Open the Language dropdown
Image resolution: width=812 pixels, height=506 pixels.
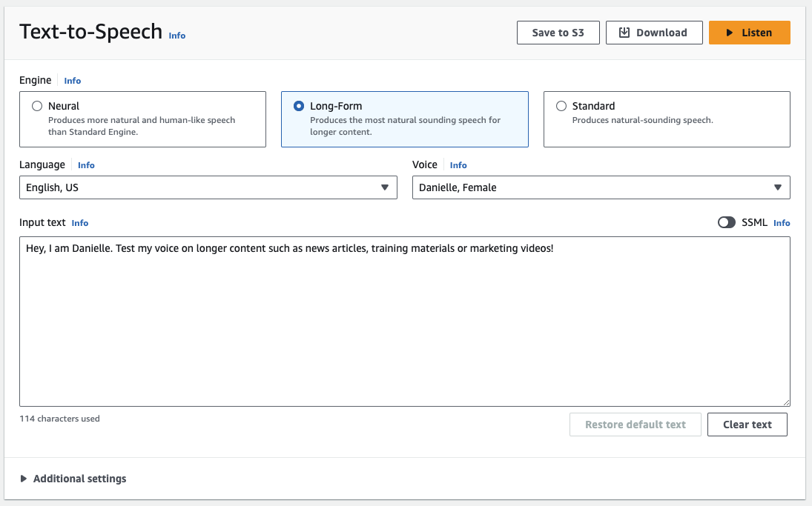pos(208,187)
